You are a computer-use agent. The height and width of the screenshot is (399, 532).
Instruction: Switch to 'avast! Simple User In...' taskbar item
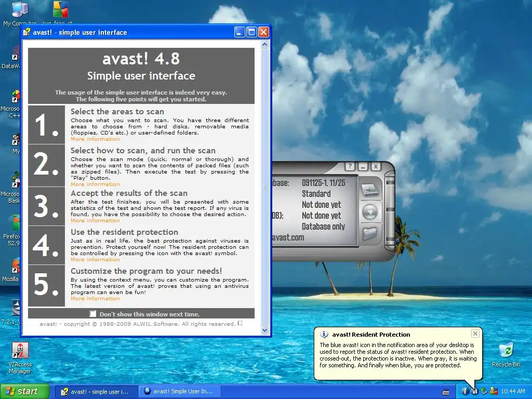(180, 392)
